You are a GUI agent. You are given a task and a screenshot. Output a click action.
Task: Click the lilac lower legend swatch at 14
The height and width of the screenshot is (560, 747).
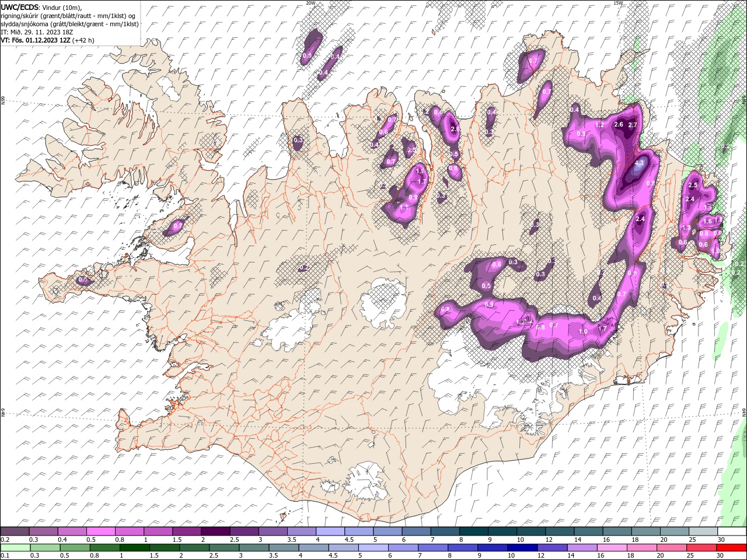(x=582, y=547)
